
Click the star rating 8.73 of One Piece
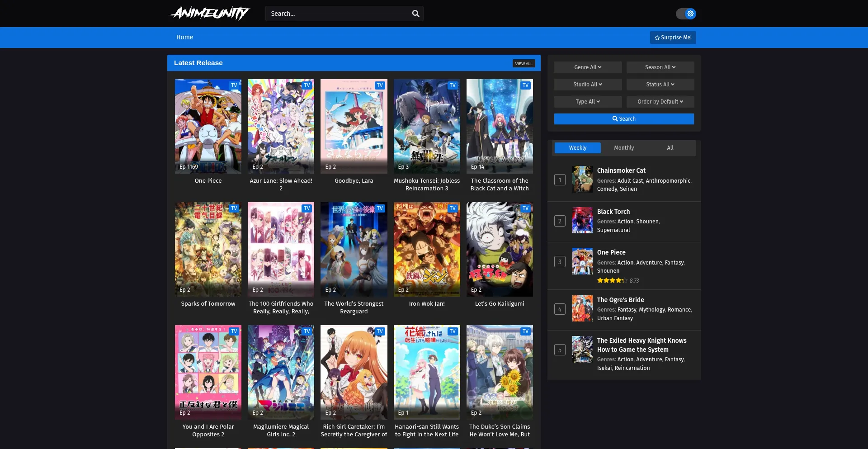coord(618,281)
